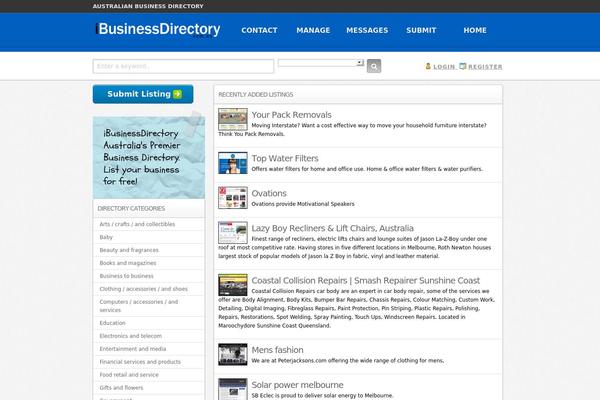Select Food retail and service category
This screenshot has width=600, height=400.
click(129, 375)
